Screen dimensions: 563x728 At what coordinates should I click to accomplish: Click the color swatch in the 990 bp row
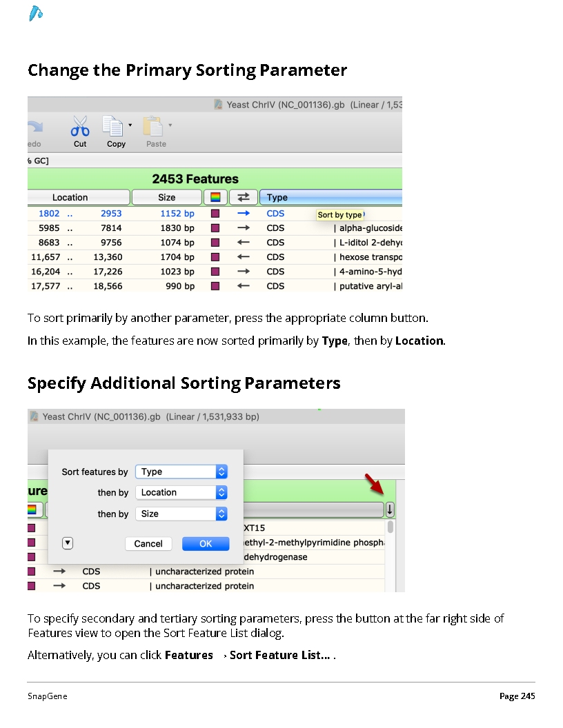[215, 286]
